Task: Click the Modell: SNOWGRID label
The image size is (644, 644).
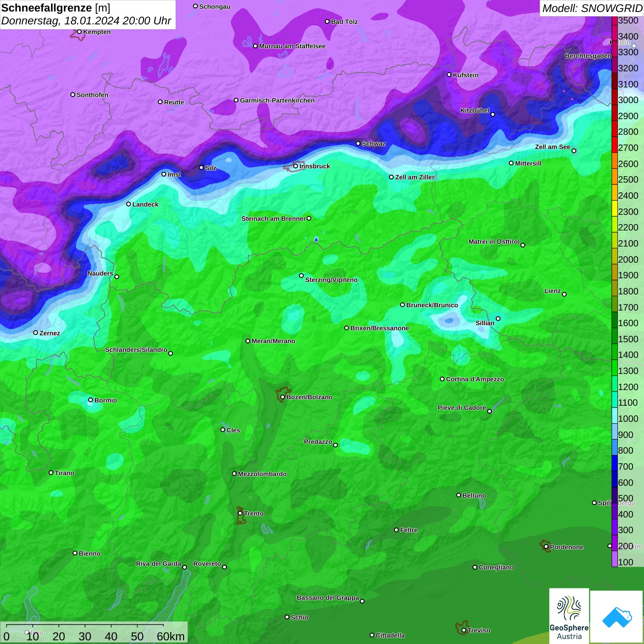Action: pyautogui.click(x=592, y=8)
